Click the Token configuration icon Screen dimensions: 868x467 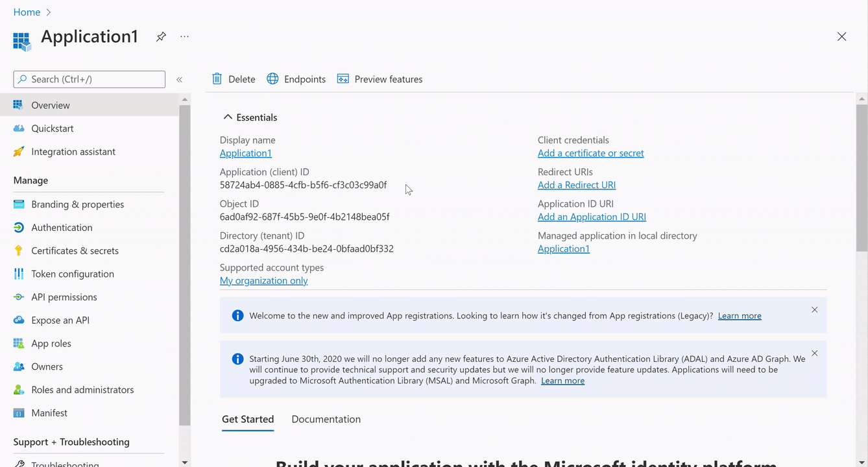click(18, 274)
